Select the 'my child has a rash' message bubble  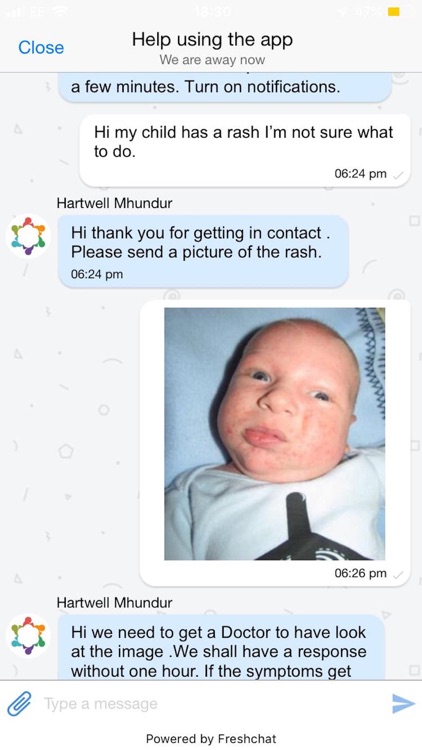tap(245, 150)
